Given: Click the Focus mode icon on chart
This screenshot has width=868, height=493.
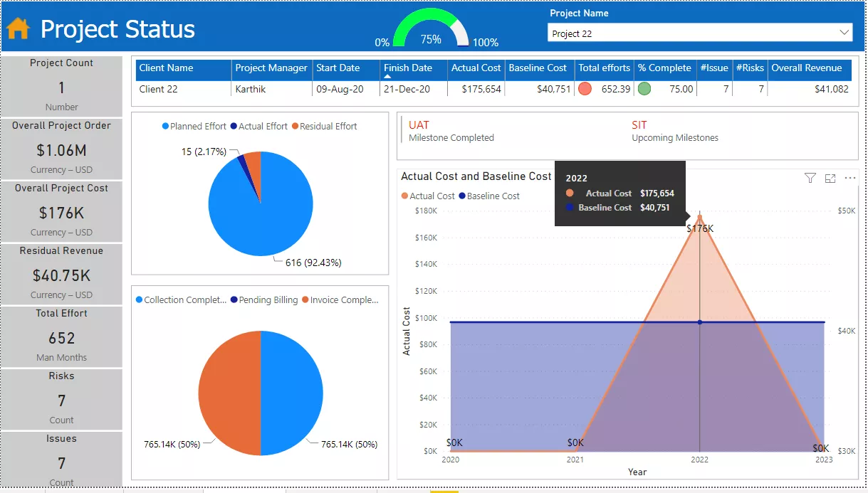Looking at the screenshot, I should tap(830, 178).
